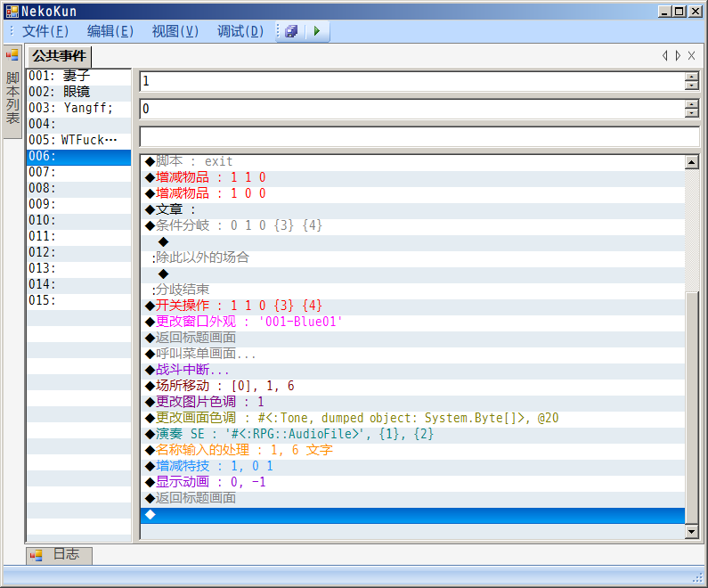Viewport: 708px width, 588px height.
Task: Select the 更改窗口外观 '001-Blue01' command
Action: pyautogui.click(x=412, y=322)
